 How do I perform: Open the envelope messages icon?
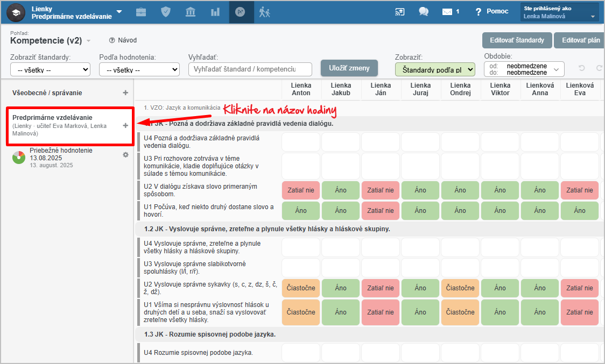(x=447, y=12)
